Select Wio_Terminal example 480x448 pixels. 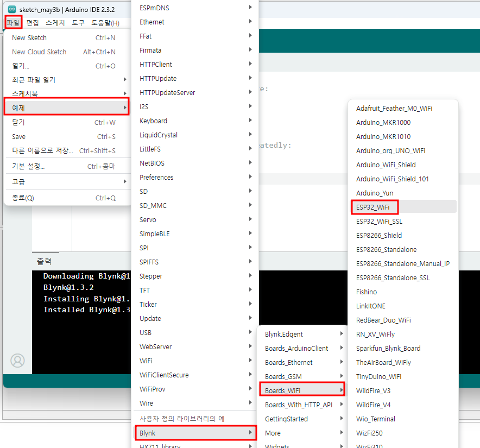[x=403, y=419]
